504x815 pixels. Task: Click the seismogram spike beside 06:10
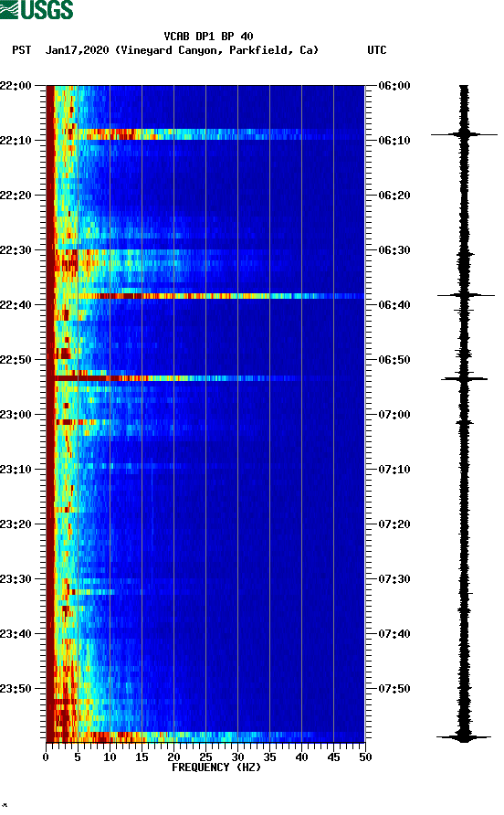(464, 134)
